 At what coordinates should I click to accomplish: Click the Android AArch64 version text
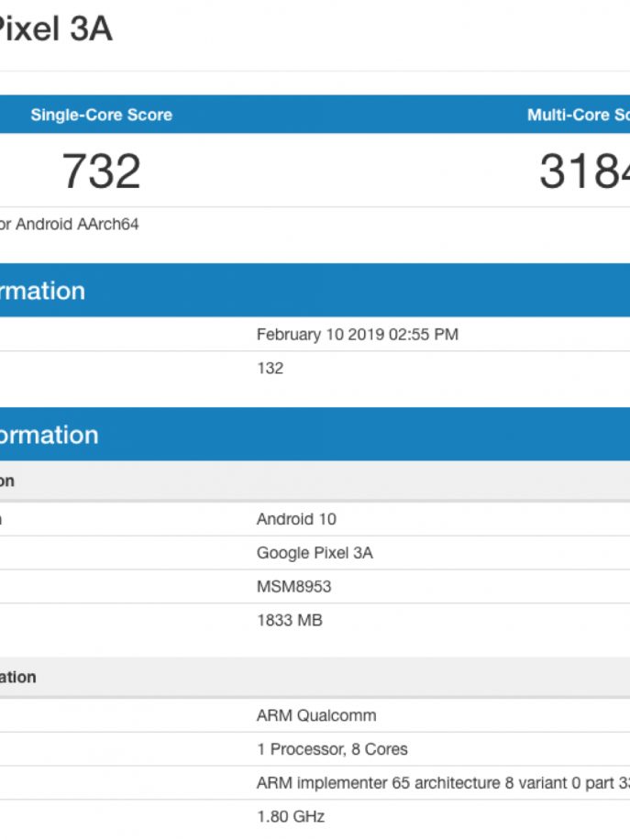(x=70, y=224)
